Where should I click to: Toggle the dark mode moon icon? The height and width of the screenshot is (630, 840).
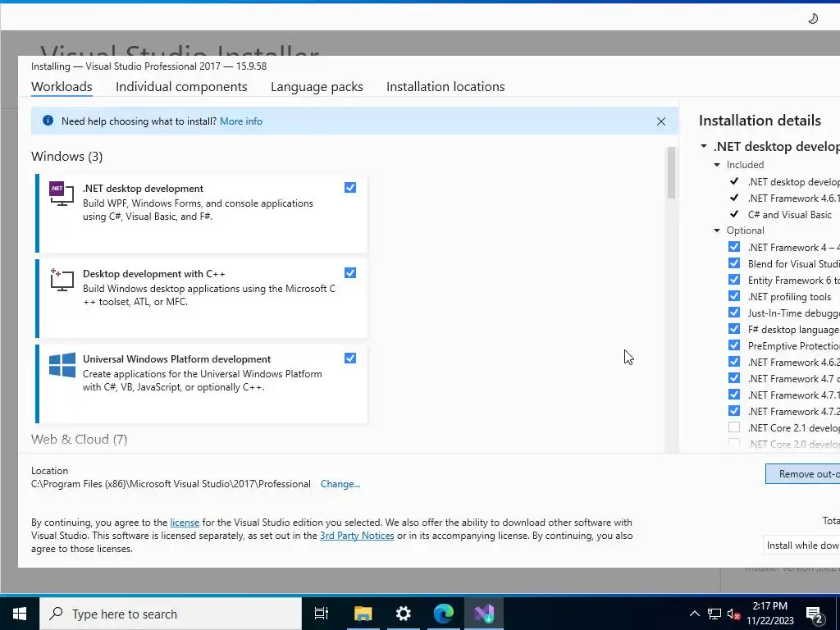click(x=813, y=19)
